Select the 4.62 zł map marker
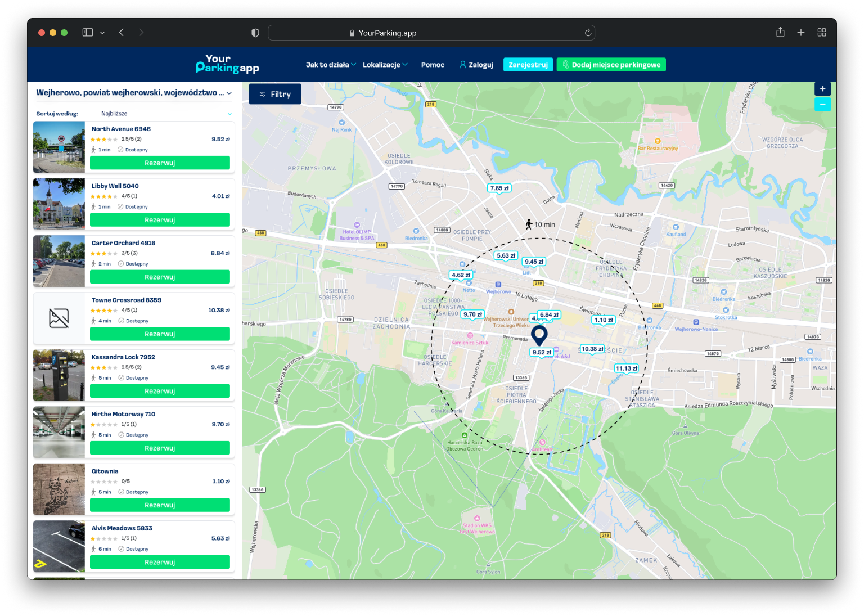This screenshot has height=616, width=864. pos(461,275)
